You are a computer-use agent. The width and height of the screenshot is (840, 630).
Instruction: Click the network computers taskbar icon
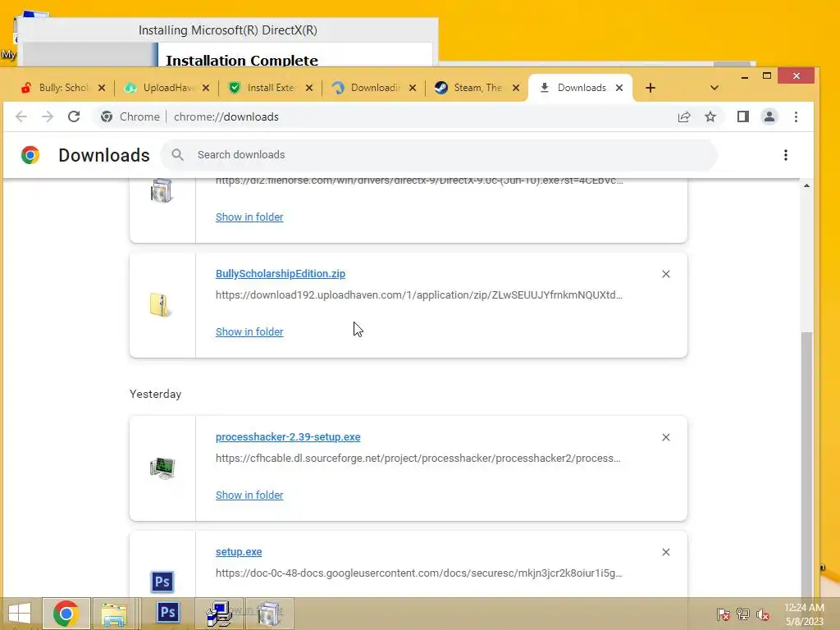[x=219, y=614]
